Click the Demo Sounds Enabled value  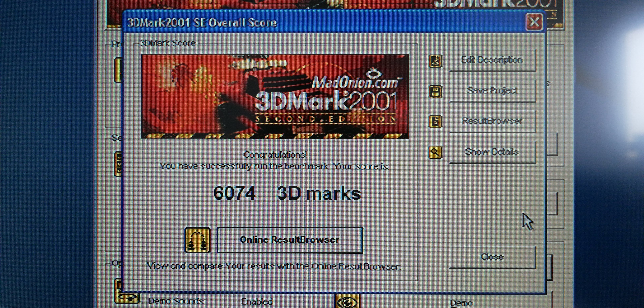(x=257, y=301)
